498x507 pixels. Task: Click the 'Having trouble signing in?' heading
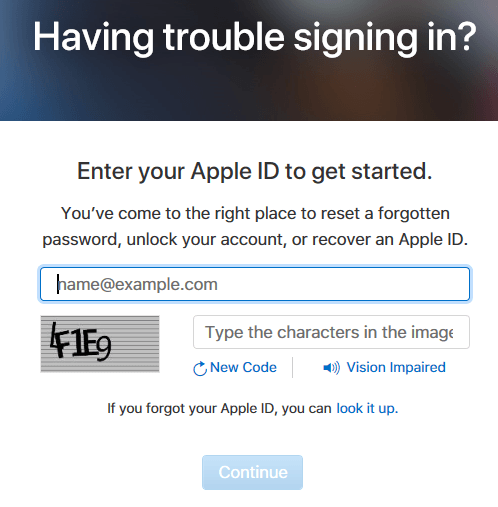click(x=255, y=37)
